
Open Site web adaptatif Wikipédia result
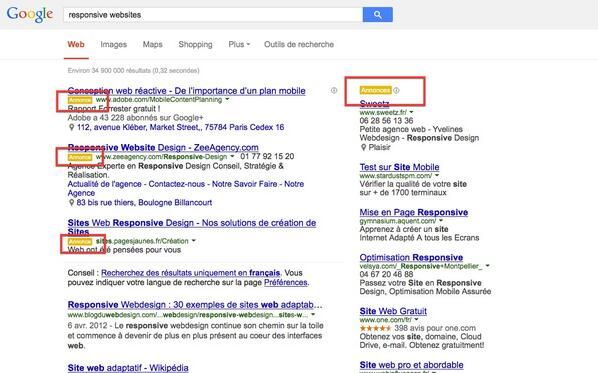(128, 368)
